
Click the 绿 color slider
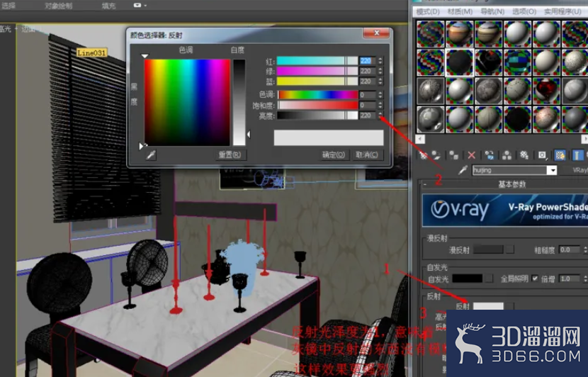(x=317, y=71)
